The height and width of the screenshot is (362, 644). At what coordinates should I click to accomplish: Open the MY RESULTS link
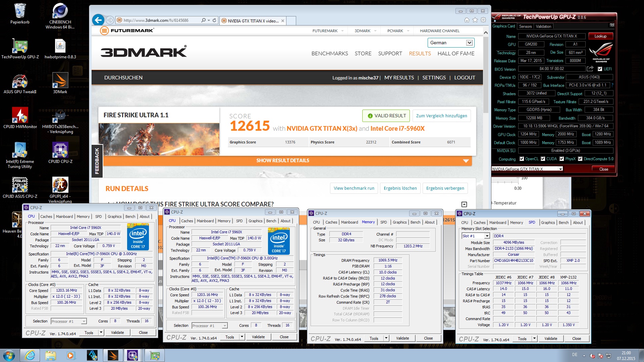tap(399, 78)
